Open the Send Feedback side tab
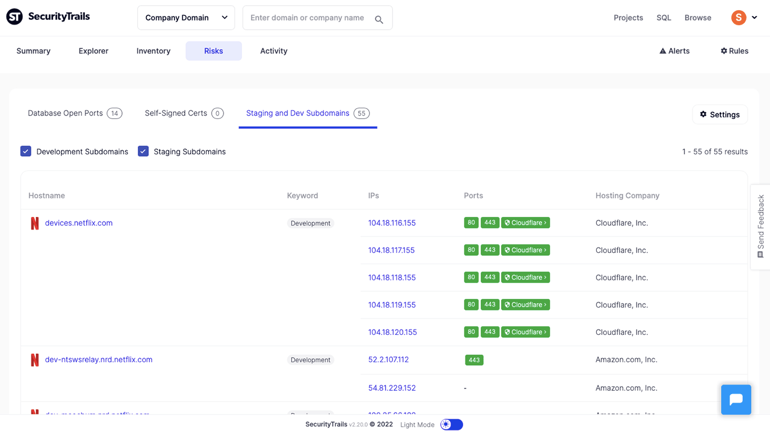 pos(760,227)
